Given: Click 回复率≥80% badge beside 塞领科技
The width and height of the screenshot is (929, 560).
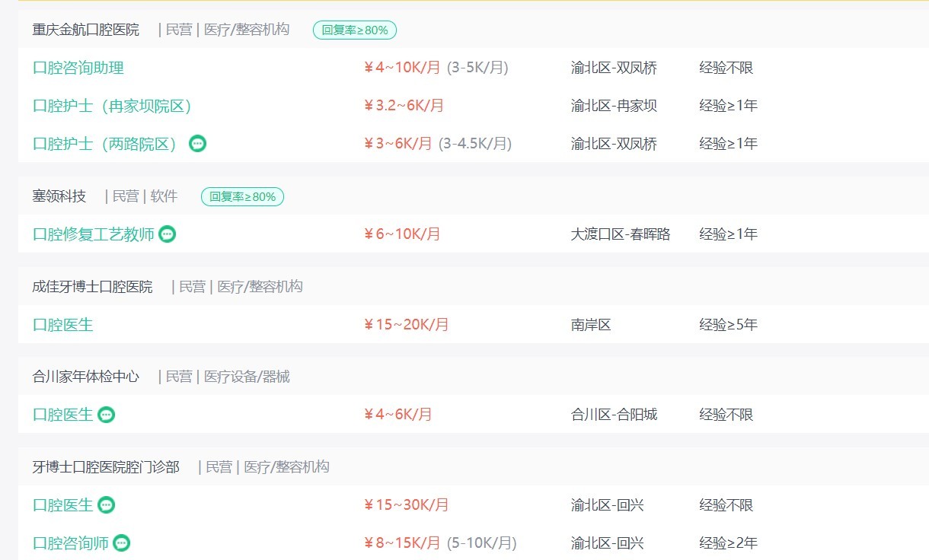Looking at the screenshot, I should point(242,197).
